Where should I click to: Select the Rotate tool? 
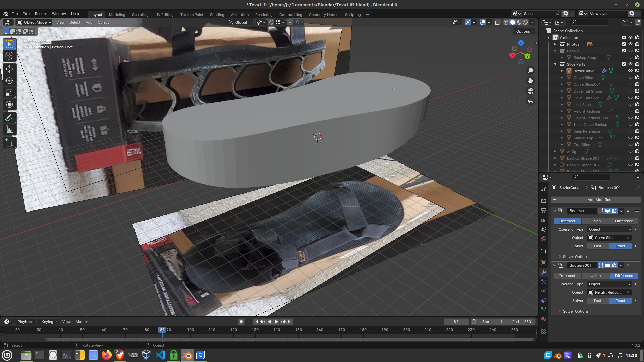pyautogui.click(x=9, y=81)
